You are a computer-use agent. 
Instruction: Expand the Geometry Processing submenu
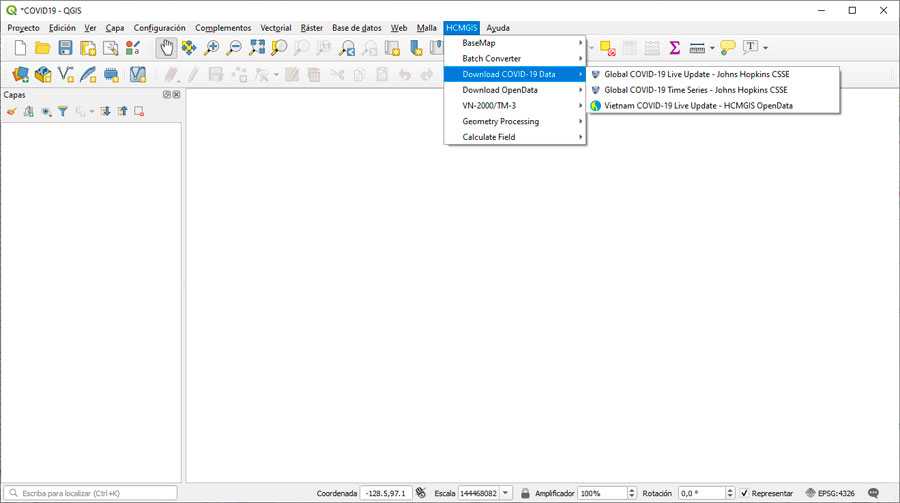pos(515,121)
